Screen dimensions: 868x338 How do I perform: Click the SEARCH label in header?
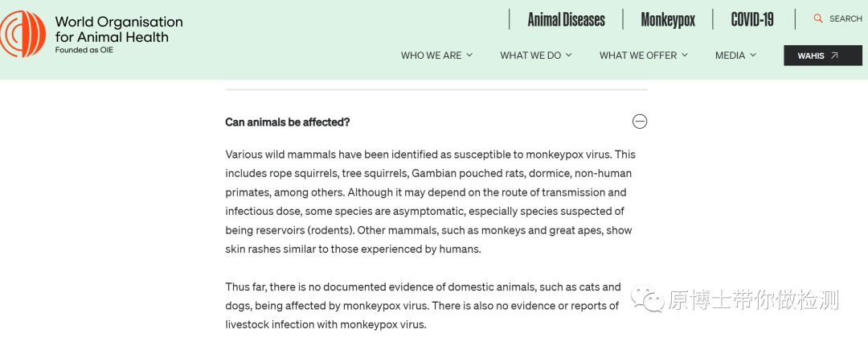tap(845, 19)
